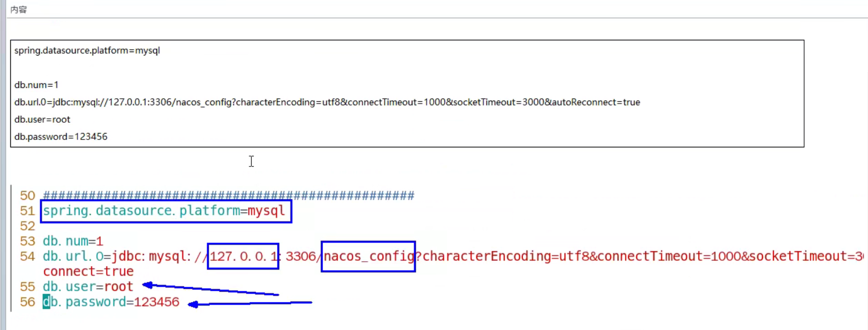
Task: Click the connect=true wrapped code line
Action: tap(88, 272)
